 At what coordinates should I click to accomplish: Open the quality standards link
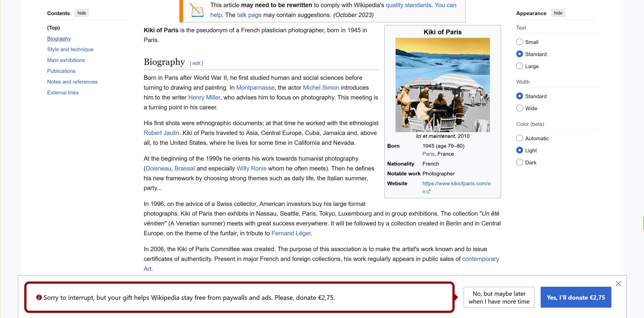tap(409, 5)
